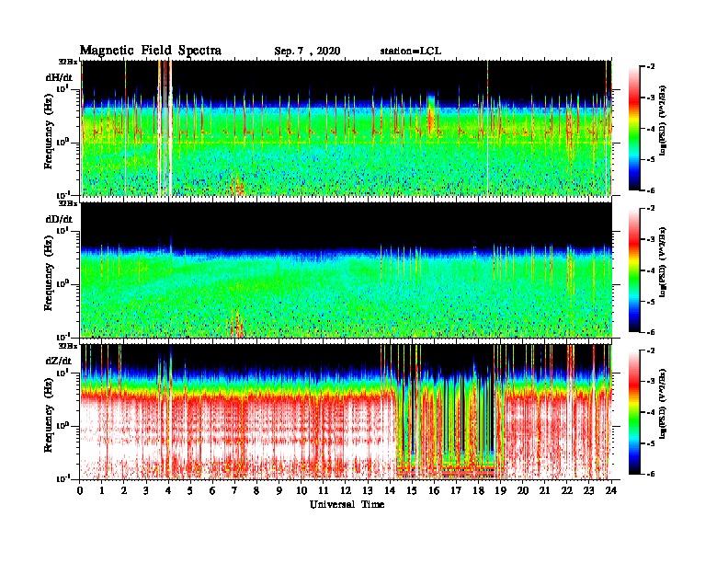
Task: Click the hour 13 tick label
Action: [x=368, y=490]
